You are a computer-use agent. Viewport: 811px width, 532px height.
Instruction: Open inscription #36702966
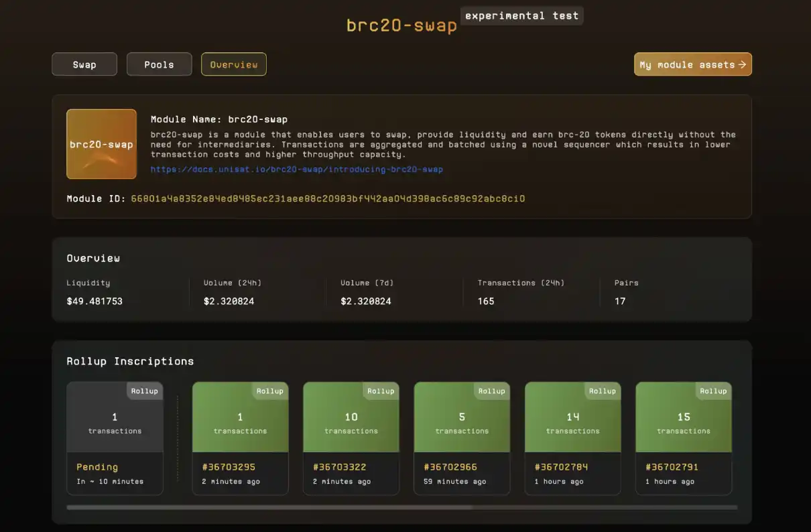click(x=450, y=466)
